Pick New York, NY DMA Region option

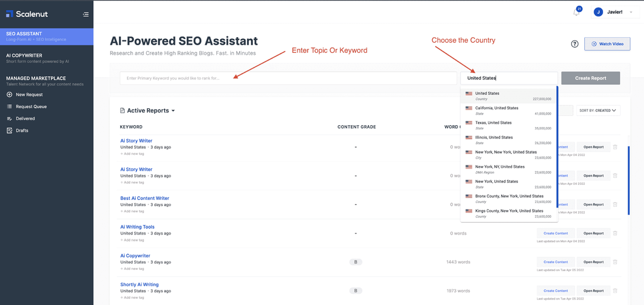508,169
